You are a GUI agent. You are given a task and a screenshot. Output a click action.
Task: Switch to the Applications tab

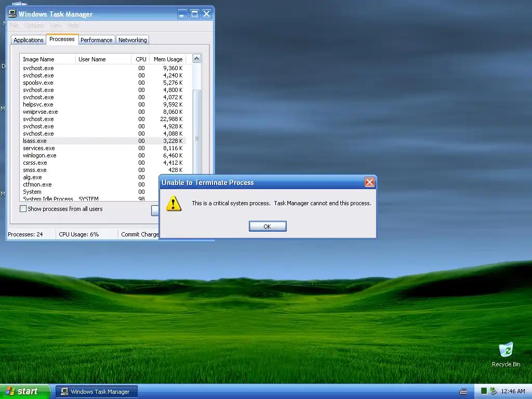[x=29, y=40]
